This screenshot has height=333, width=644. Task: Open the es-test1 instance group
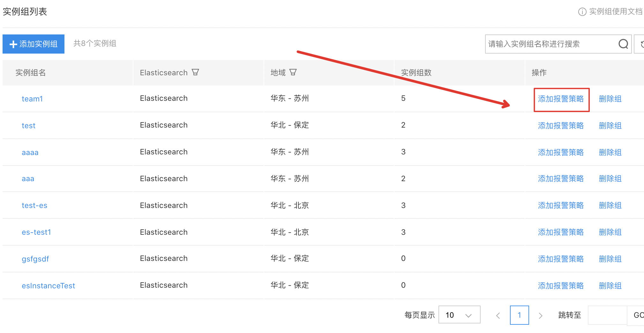tap(36, 232)
